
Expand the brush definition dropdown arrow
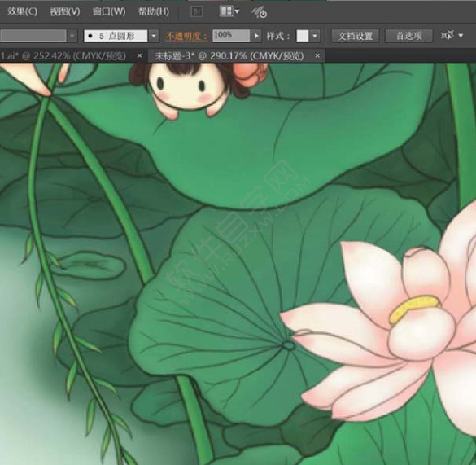154,36
